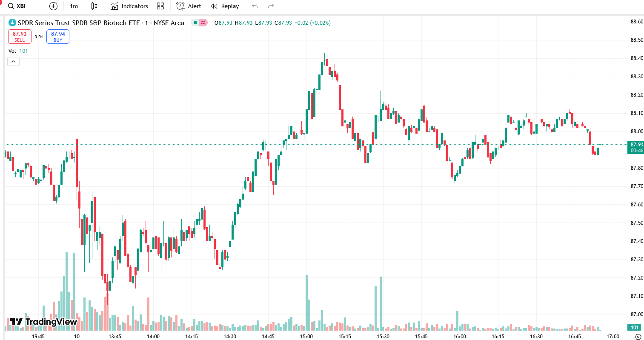This screenshot has height=340, width=644.
Task: Click the pink approximate-data icon
Action: pos(203,23)
